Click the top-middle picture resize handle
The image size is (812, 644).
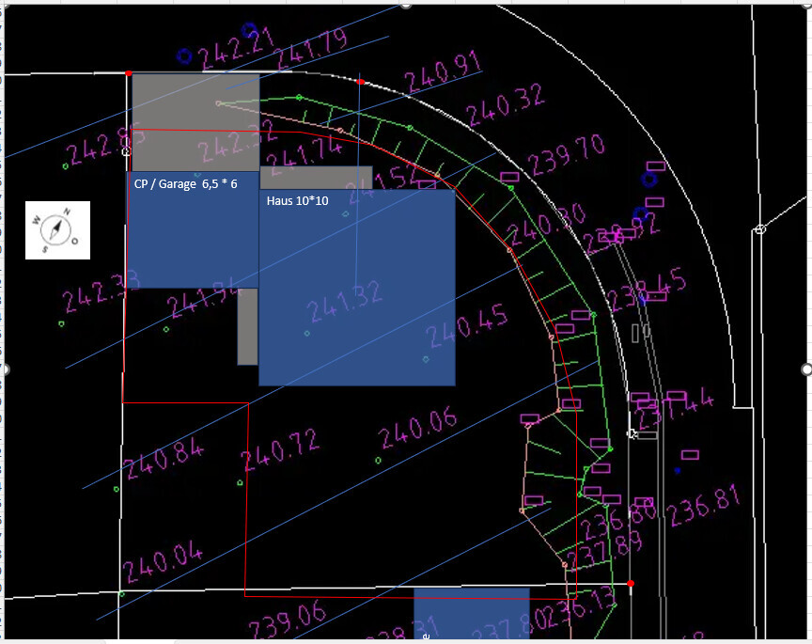(x=405, y=4)
